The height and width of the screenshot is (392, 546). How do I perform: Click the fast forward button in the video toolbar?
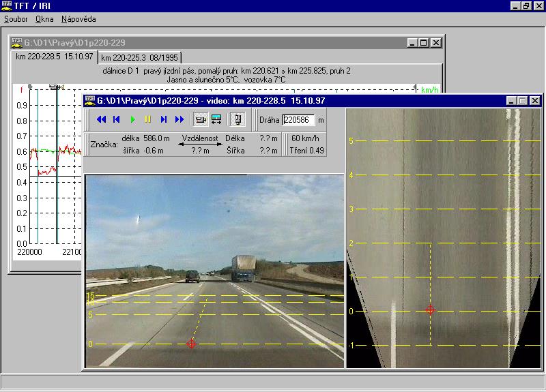[179, 120]
